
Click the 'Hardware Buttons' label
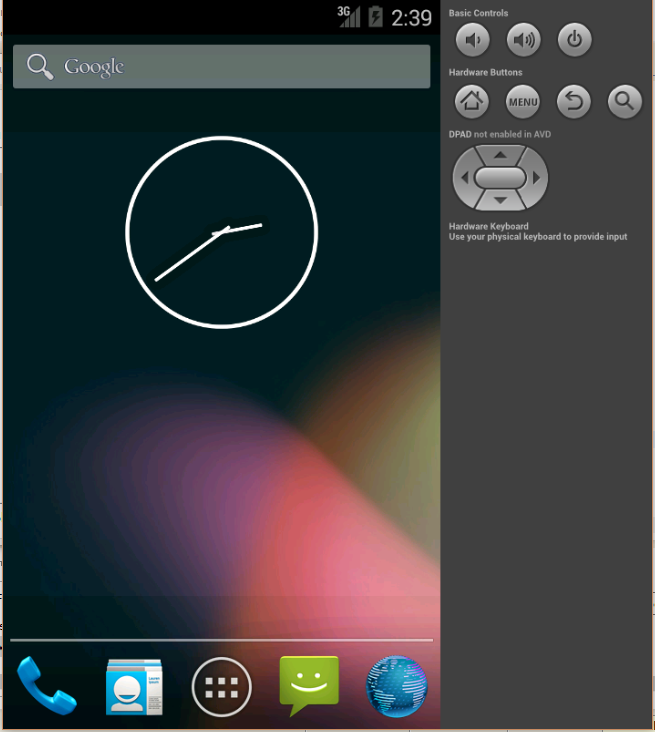[x=486, y=72]
